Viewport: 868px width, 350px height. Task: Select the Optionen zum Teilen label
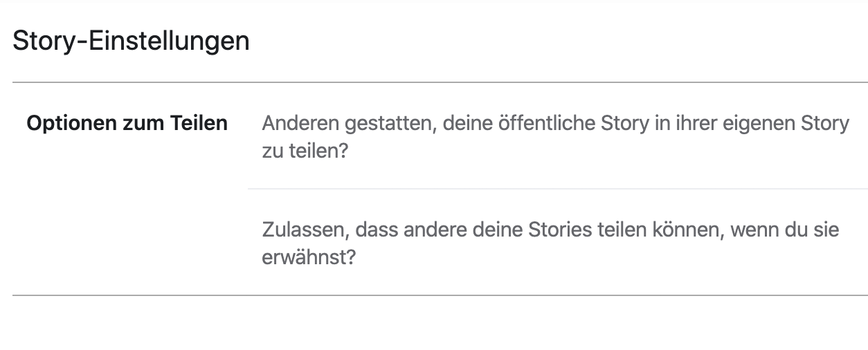127,124
